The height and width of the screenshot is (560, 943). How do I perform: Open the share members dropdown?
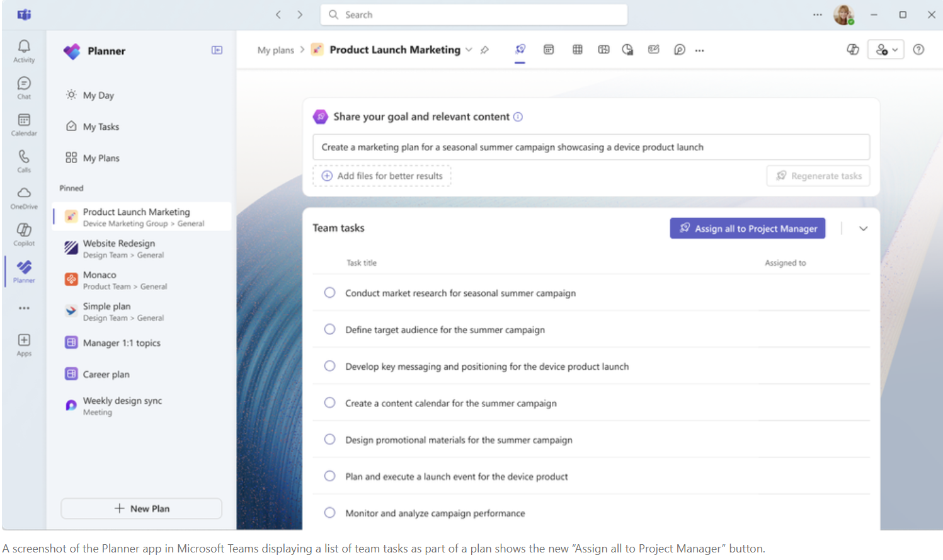click(x=886, y=50)
